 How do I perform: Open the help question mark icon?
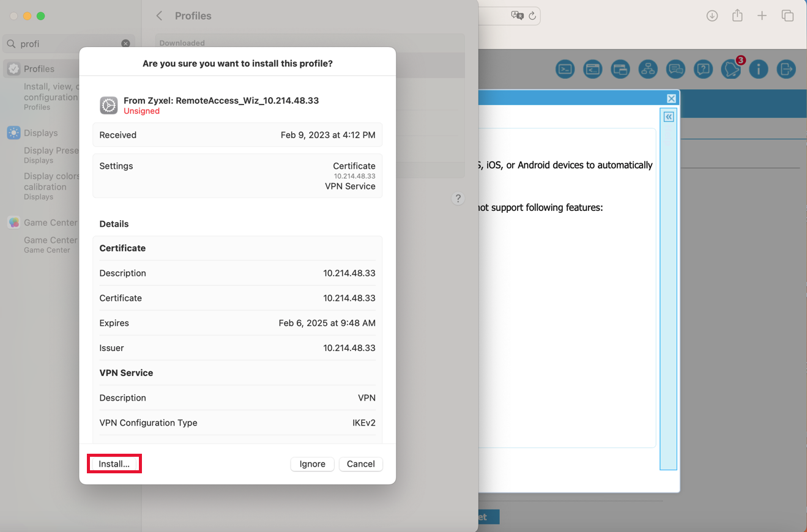[x=703, y=69]
